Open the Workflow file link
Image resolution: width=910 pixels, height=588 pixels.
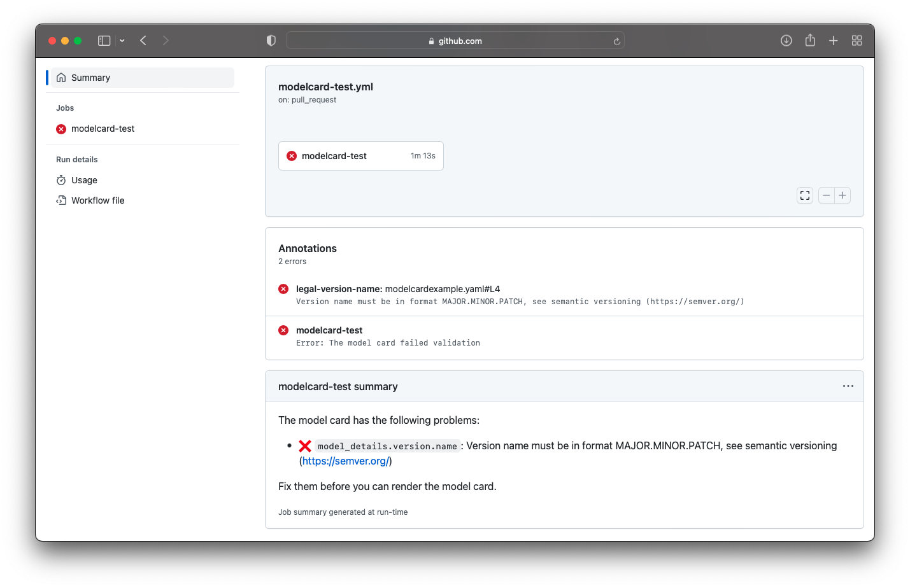(97, 200)
